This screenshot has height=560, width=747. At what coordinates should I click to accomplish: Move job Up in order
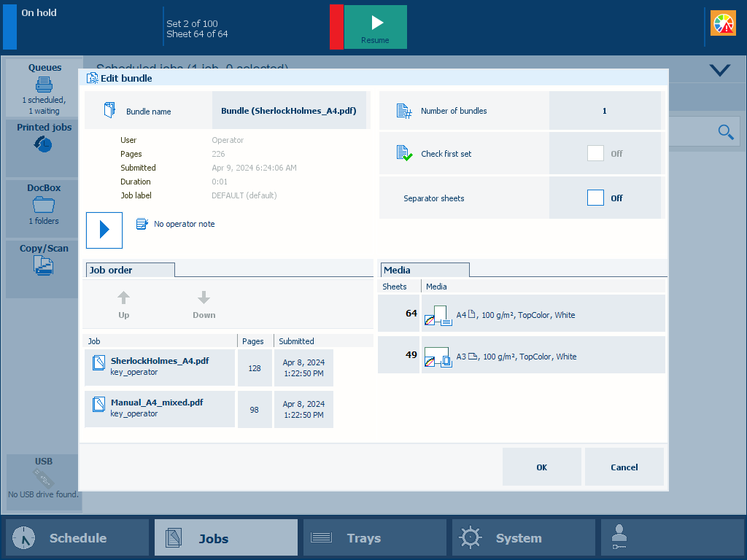[124, 304]
